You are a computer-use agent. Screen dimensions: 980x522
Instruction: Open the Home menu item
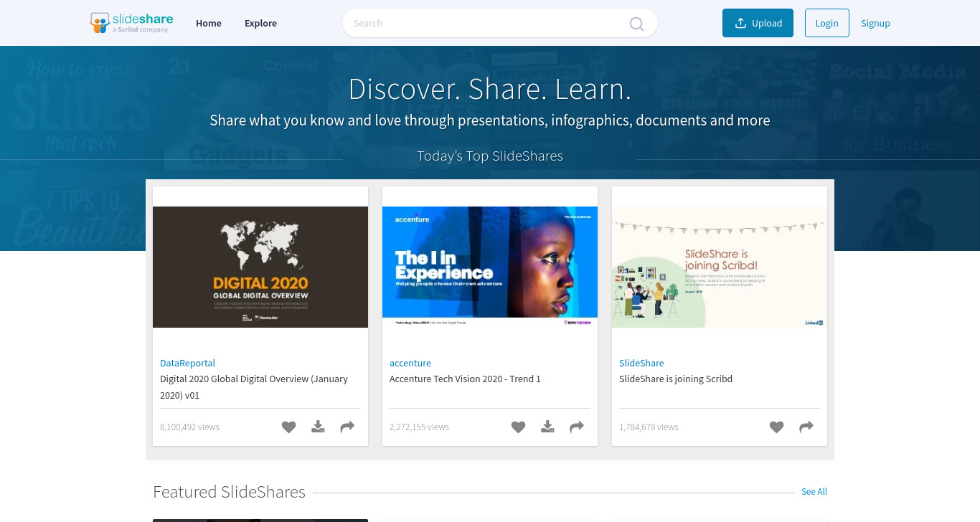pos(209,23)
